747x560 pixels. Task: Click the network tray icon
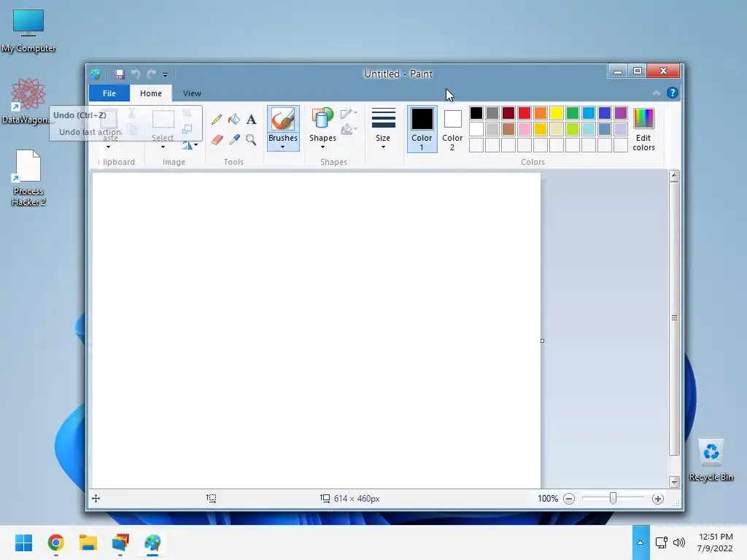661,542
